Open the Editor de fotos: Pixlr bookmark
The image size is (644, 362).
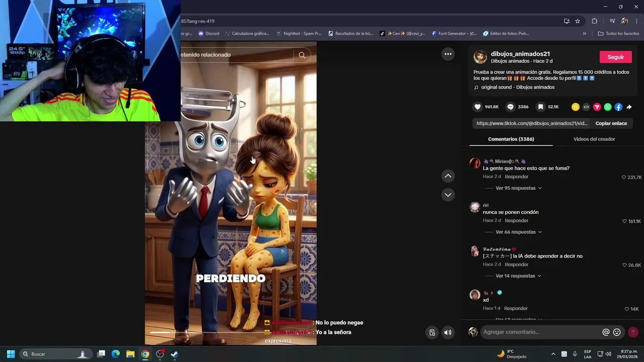point(506,34)
